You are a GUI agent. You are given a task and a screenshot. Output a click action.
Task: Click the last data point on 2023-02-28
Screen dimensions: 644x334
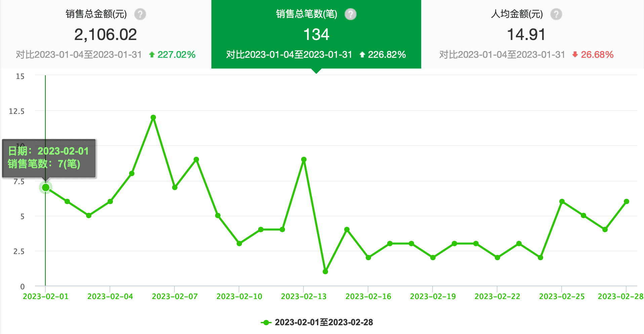pyautogui.click(x=627, y=202)
